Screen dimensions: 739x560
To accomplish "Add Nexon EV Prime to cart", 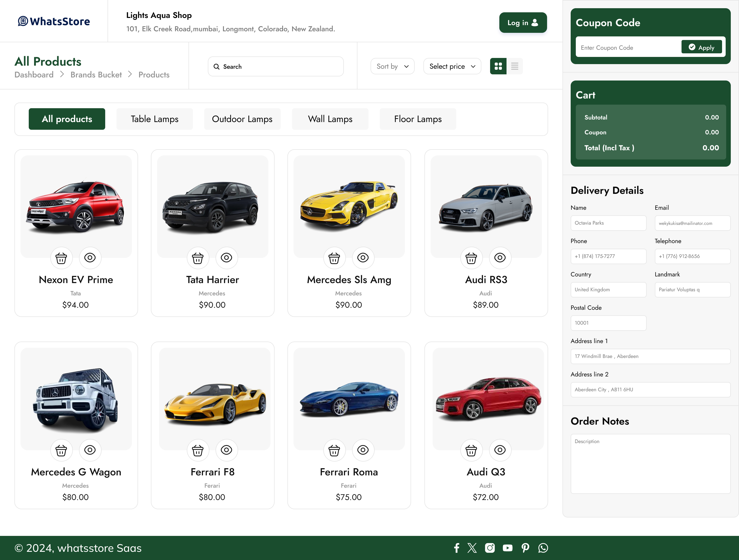I will click(x=61, y=258).
